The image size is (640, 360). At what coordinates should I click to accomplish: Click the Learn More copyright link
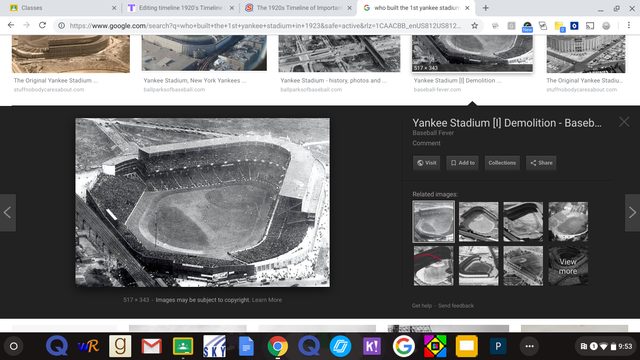click(267, 300)
